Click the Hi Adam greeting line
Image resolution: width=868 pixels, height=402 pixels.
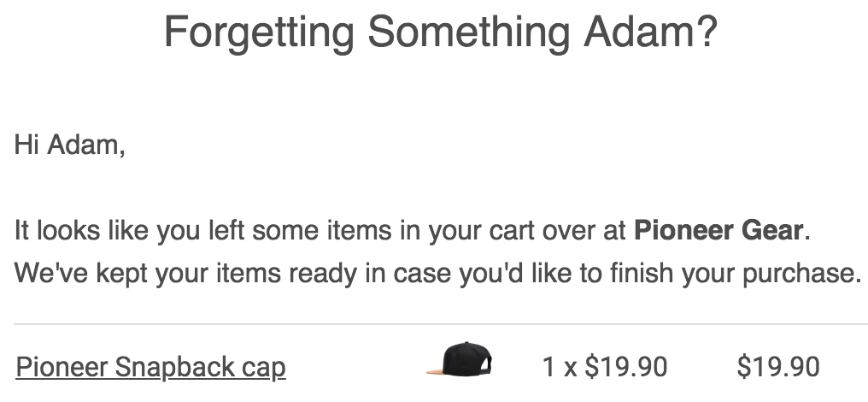[70, 145]
